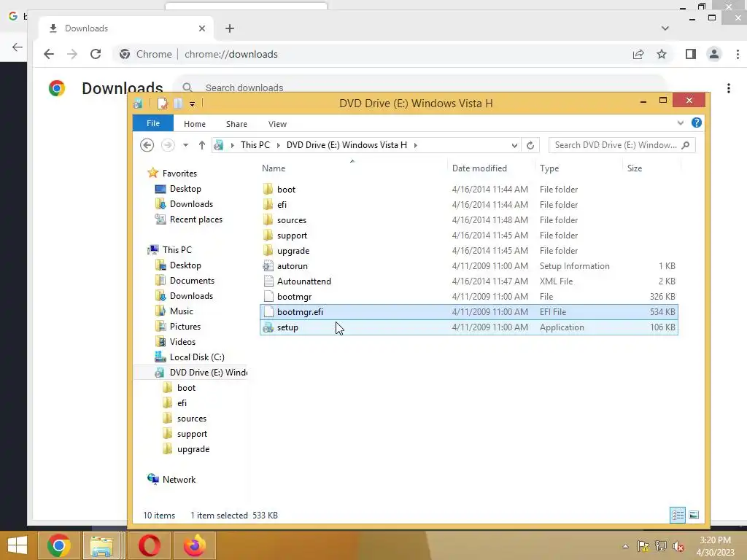This screenshot has width=747, height=560.
Task: Open address bar history dropdown
Action: [x=514, y=145]
